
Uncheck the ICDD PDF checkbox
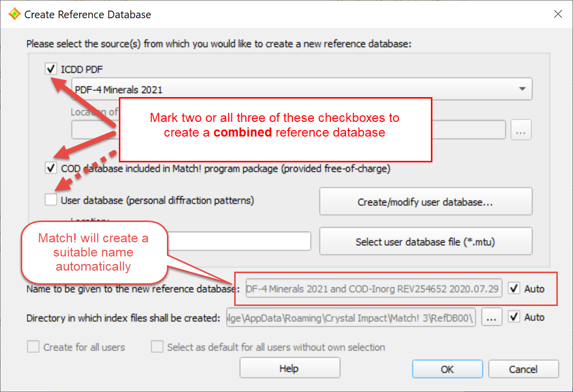click(x=50, y=69)
